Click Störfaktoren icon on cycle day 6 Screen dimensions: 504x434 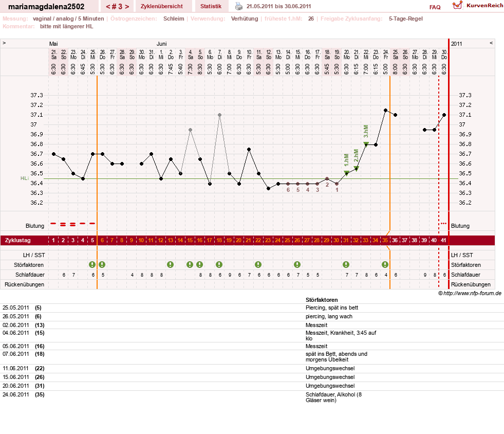point(102,265)
